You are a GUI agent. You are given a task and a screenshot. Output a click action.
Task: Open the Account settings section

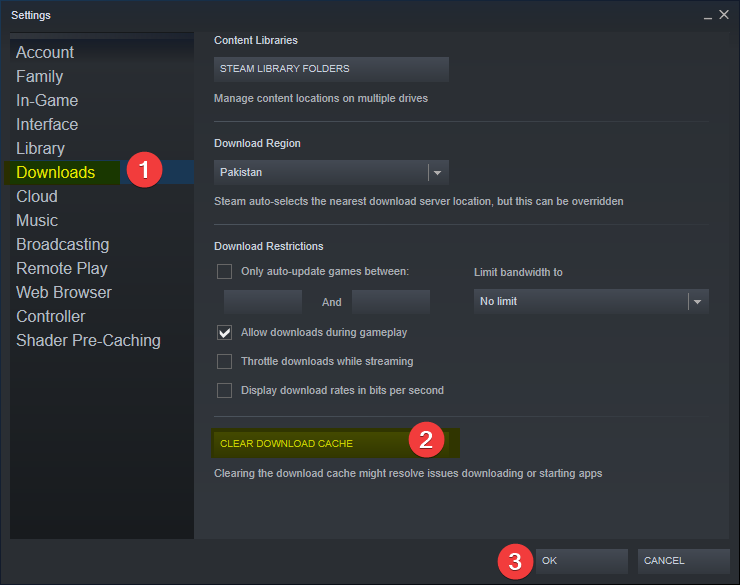coord(45,53)
